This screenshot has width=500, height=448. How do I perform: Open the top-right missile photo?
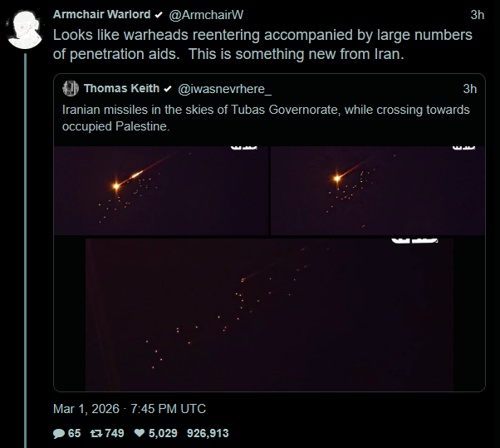click(377, 190)
